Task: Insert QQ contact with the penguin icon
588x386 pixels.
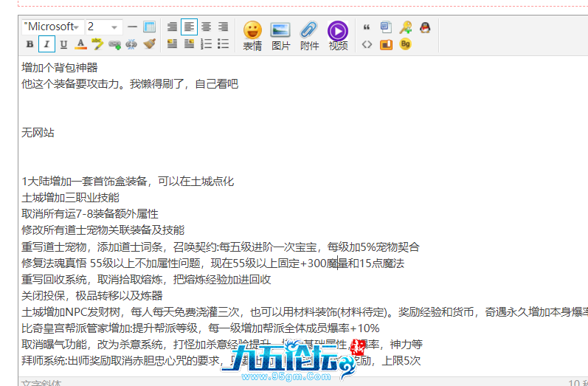Action: 425,27
